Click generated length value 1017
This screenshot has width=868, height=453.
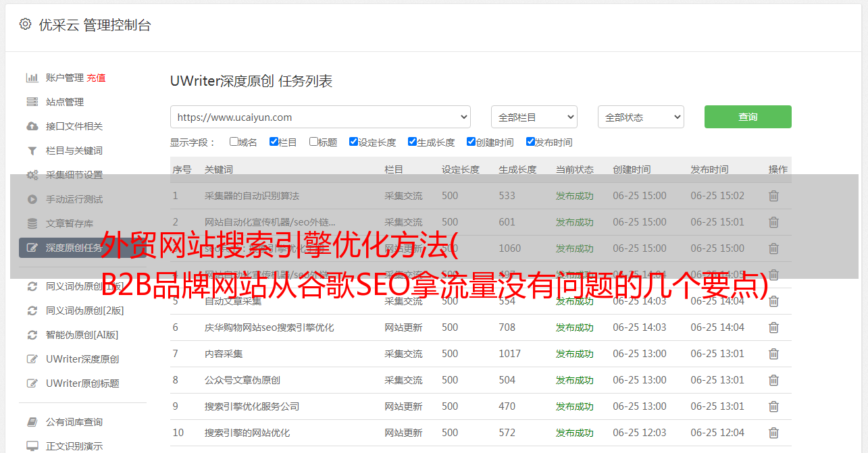click(510, 354)
